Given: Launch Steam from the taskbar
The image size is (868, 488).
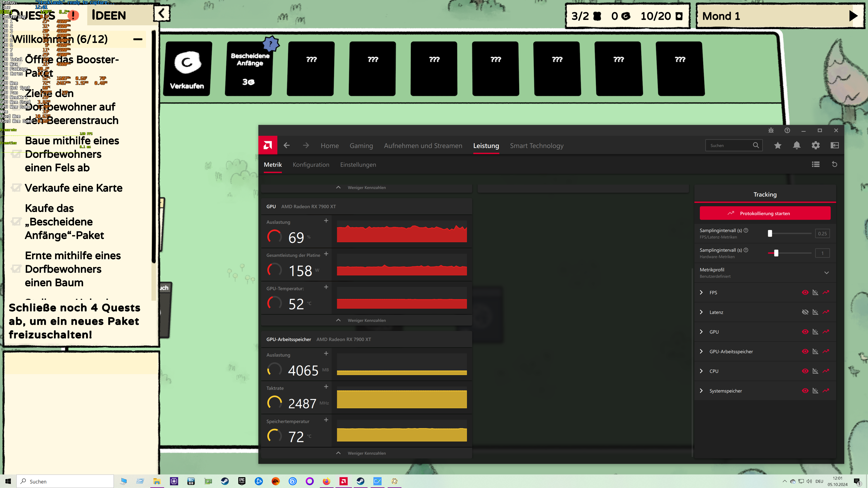Looking at the screenshot, I should coord(225,481).
